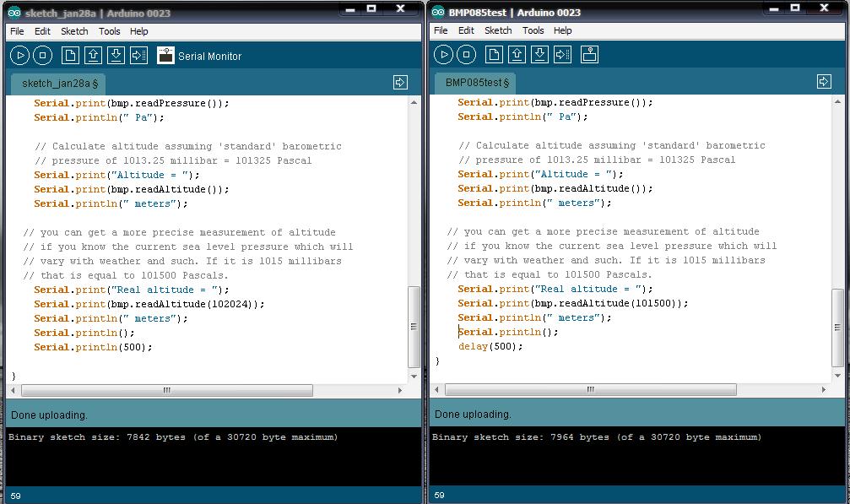Screen dimensions: 850x504
Task: Click "Binary sketch size: 7964 bytes" console text
Action: pos(597,436)
